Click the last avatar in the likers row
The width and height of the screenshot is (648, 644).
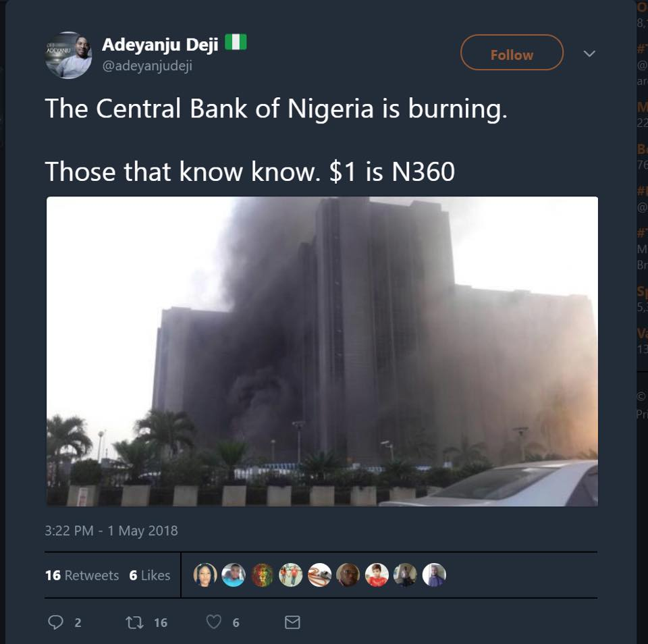click(x=434, y=574)
